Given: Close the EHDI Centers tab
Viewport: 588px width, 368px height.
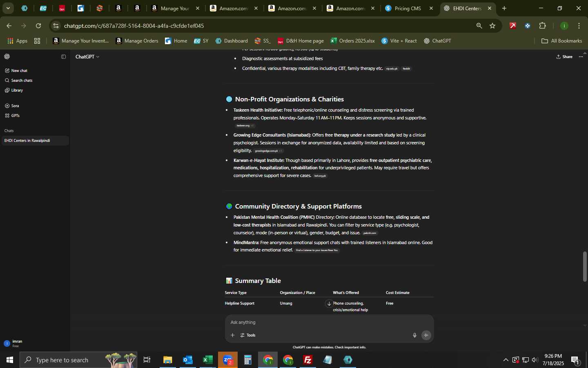Looking at the screenshot, I should coord(490,8).
